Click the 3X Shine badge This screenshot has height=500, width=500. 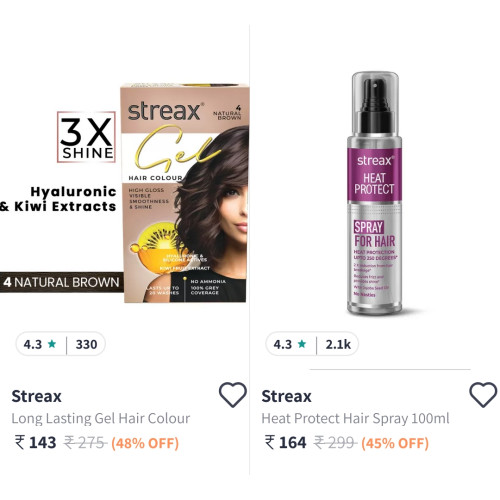pos(86,137)
